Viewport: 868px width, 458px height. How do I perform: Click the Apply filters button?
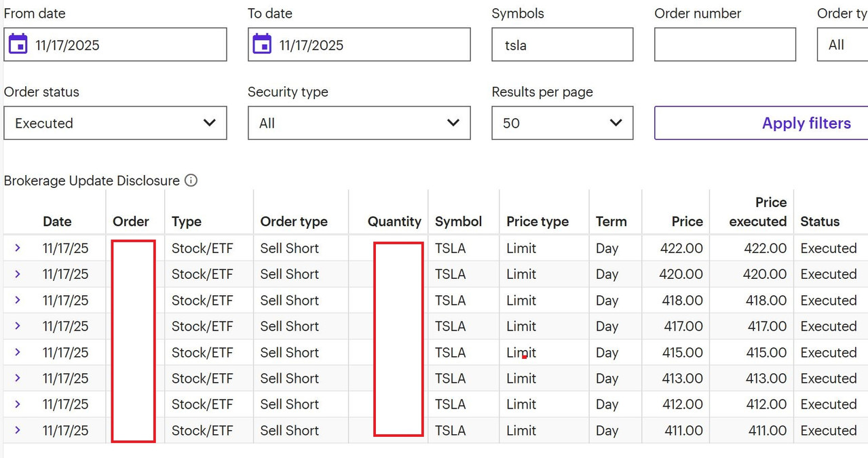coord(806,123)
